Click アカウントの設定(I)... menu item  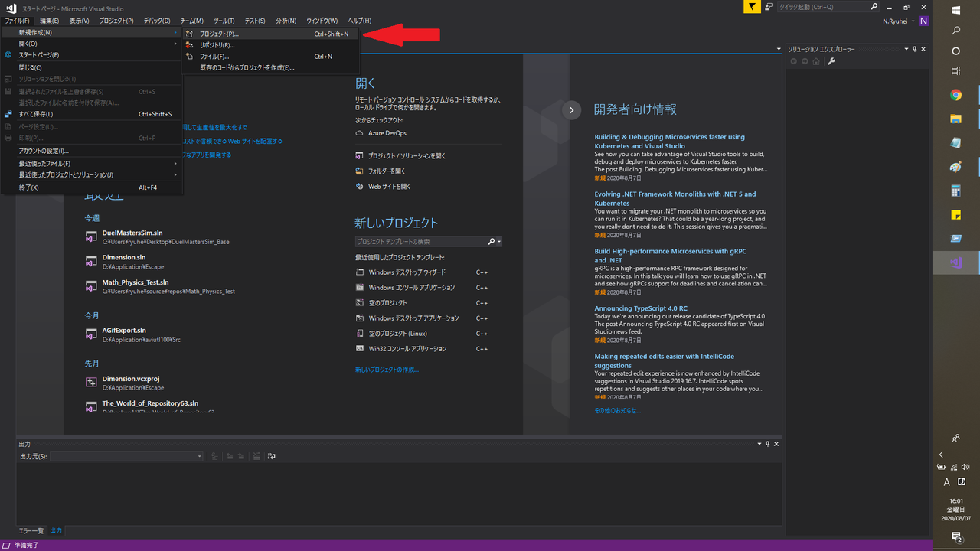(92, 151)
